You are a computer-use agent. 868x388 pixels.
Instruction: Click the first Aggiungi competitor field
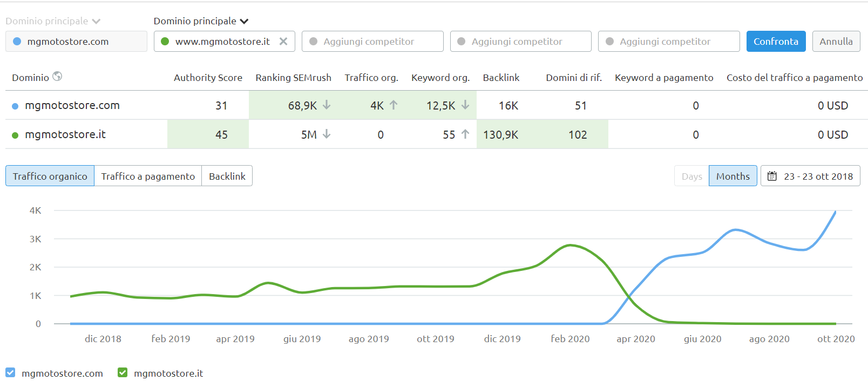pos(372,42)
